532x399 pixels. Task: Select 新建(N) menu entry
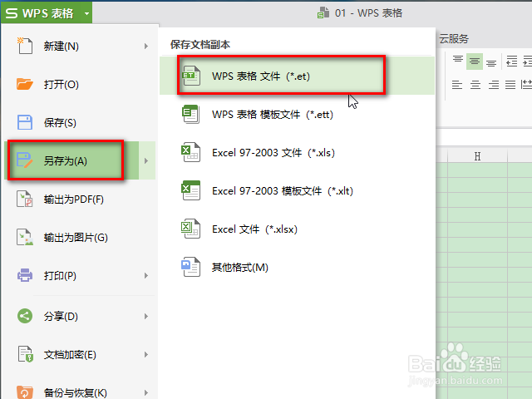(80, 46)
